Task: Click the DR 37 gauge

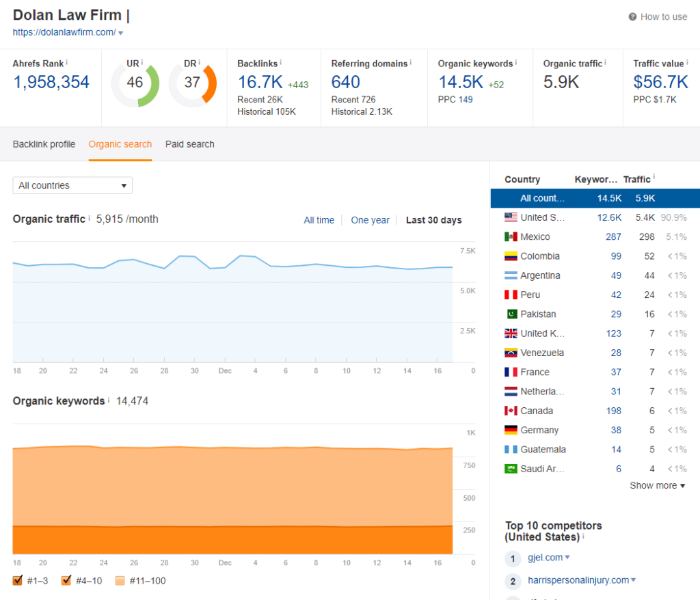Action: pyautogui.click(x=192, y=83)
